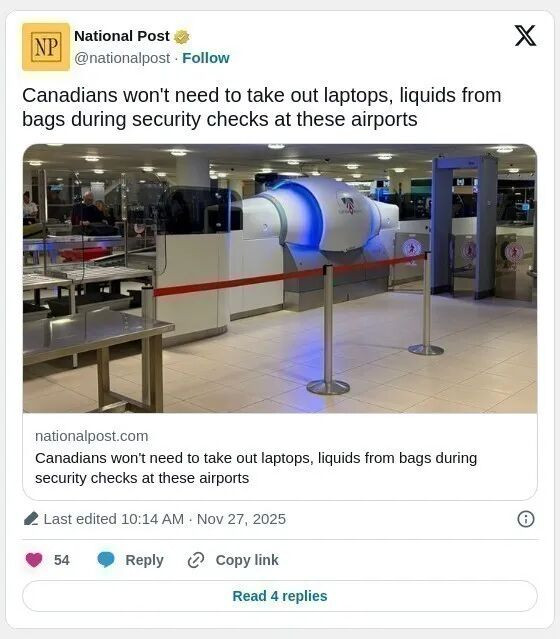Click the 54 likes count
560x639 pixels.
click(62, 560)
